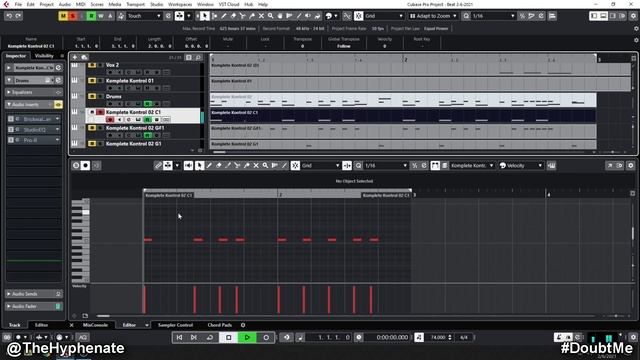
Task: Switch to the Chord Pads tab
Action: pos(220,325)
